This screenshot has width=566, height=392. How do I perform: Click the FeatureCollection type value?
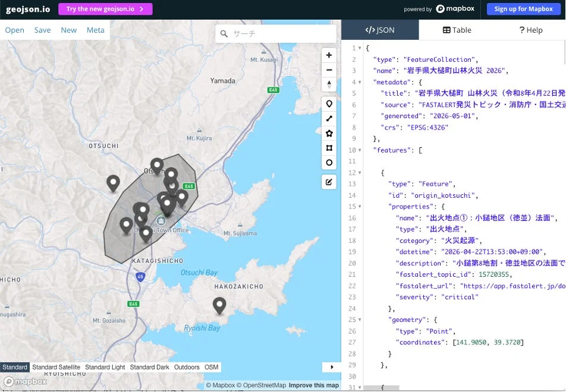439,59
